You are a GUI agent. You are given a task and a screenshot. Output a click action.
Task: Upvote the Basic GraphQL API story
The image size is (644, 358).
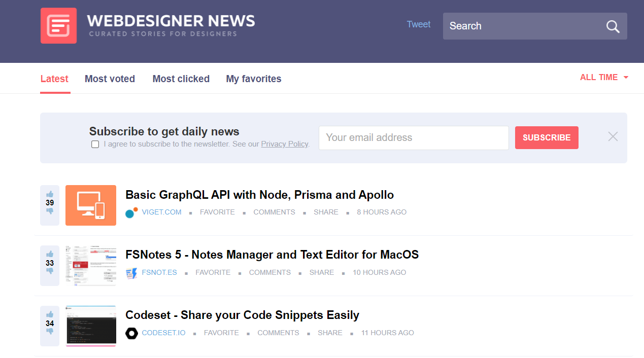pos(50,194)
